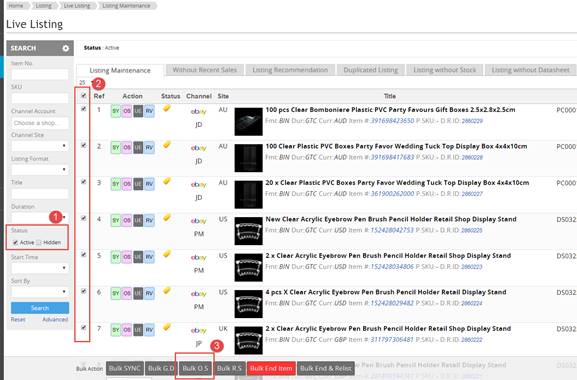Screen dimensions: 577x380
Task: Open the Duration dropdown
Action: pos(40,217)
